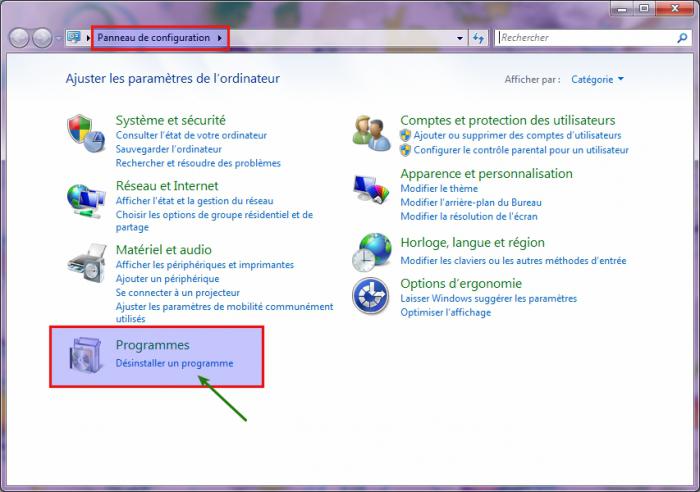Click Ajouter un périphérique link

pos(167,279)
